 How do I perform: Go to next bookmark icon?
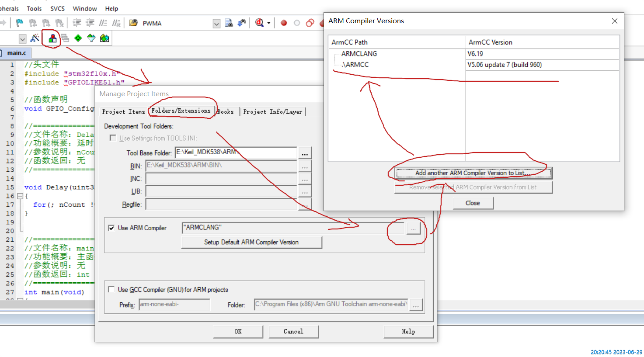[x=46, y=23]
